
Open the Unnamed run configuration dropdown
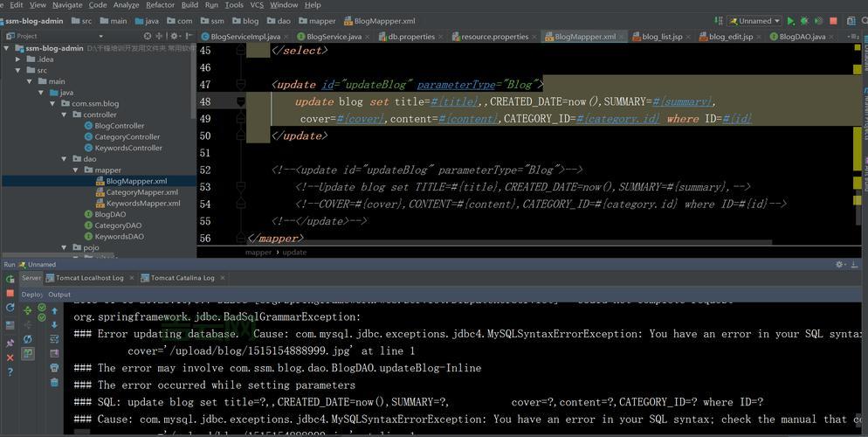coord(754,21)
